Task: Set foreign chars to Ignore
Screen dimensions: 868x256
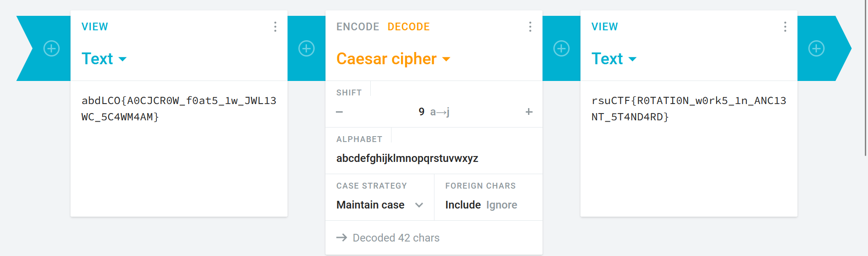Action: tap(501, 205)
